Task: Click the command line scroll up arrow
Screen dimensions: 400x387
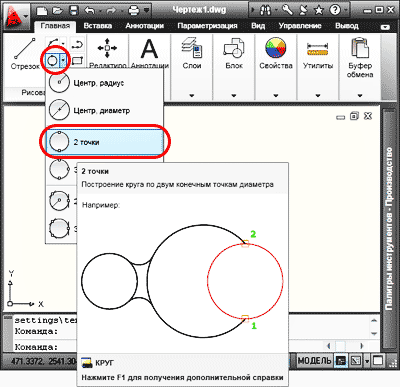Action: [x=374, y=320]
